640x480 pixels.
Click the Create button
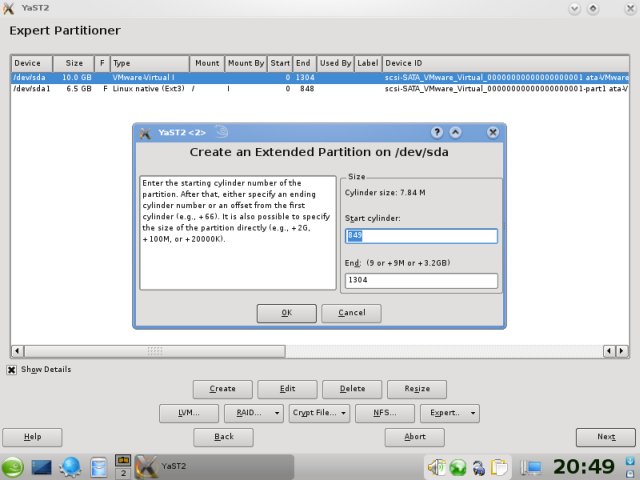coord(222,389)
